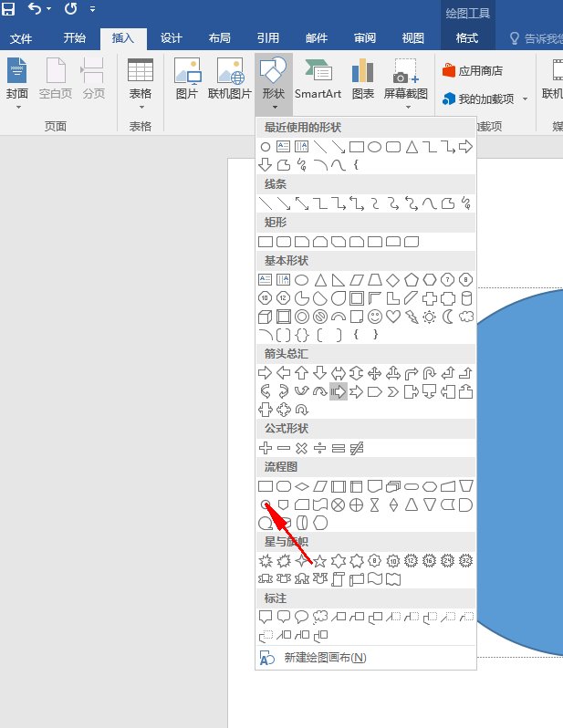Click the 图表 (Chart) button

(x=363, y=79)
